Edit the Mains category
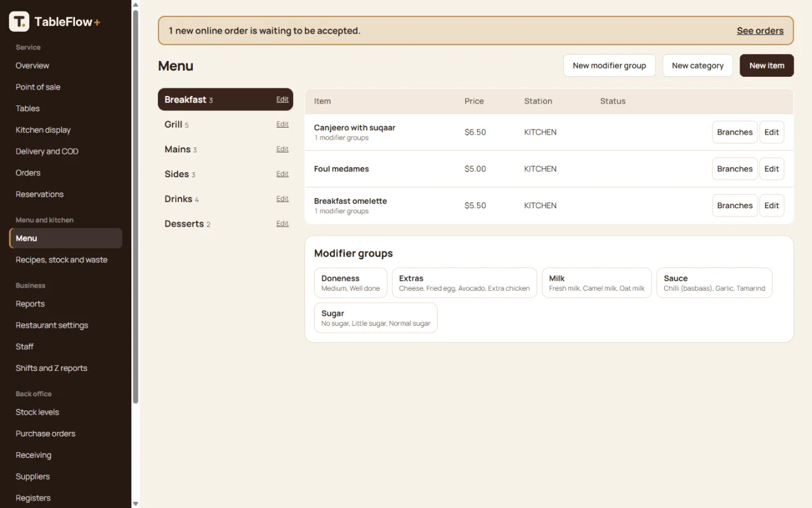 pos(282,149)
